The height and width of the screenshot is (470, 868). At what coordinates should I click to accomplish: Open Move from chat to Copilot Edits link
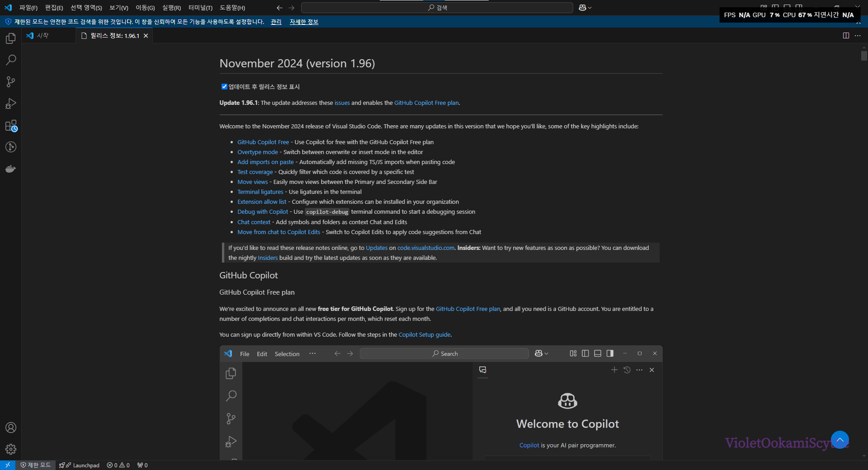pos(279,232)
